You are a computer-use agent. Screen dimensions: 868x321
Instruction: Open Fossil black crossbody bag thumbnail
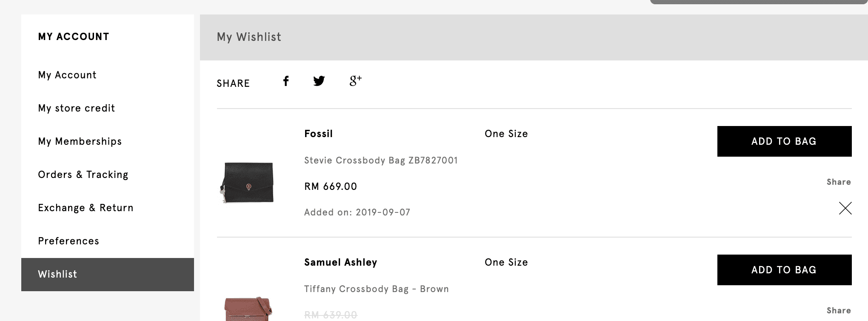tap(247, 183)
